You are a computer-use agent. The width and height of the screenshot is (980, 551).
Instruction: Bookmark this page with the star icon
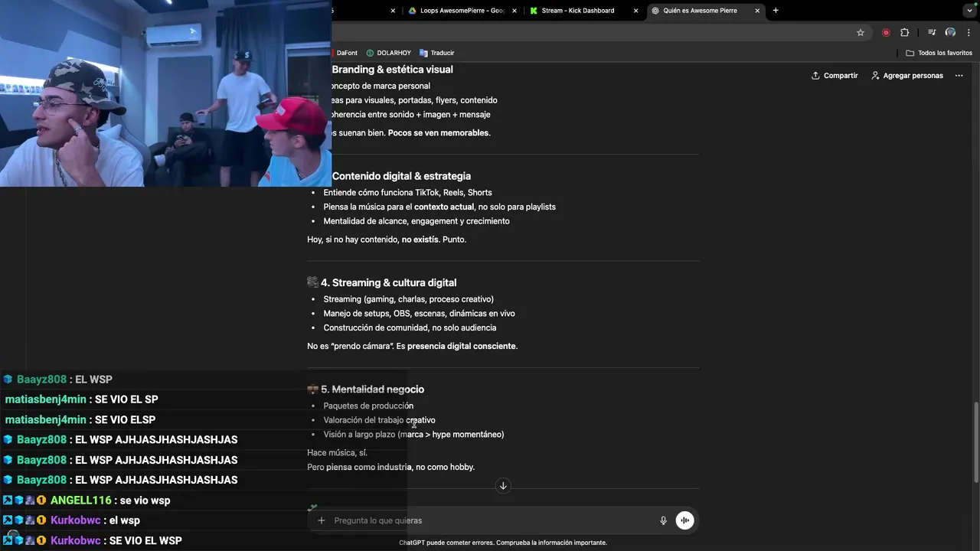pyautogui.click(x=861, y=32)
